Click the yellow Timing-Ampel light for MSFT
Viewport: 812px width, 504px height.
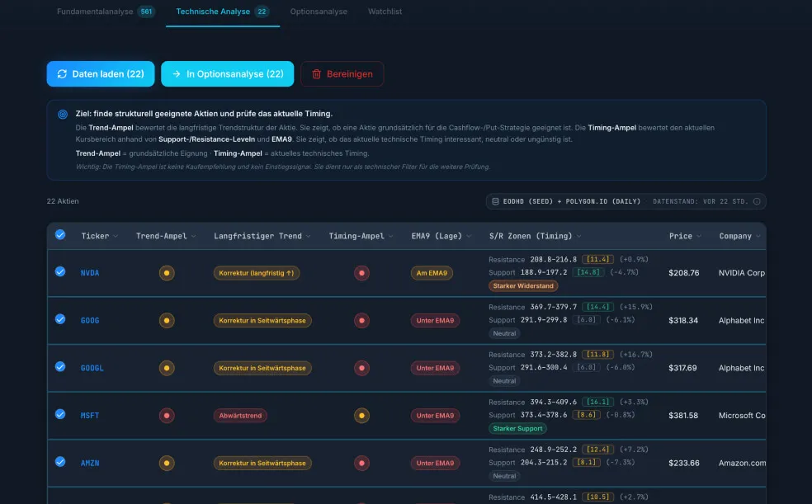pyautogui.click(x=361, y=416)
